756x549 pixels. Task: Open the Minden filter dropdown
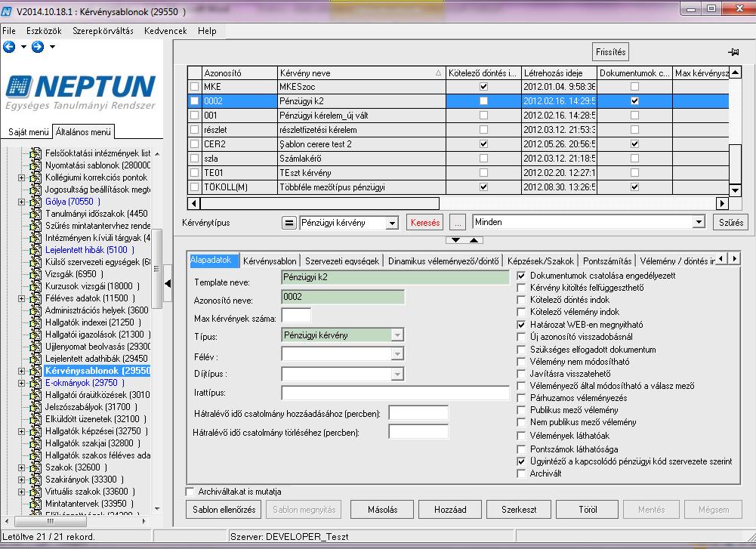click(x=699, y=222)
